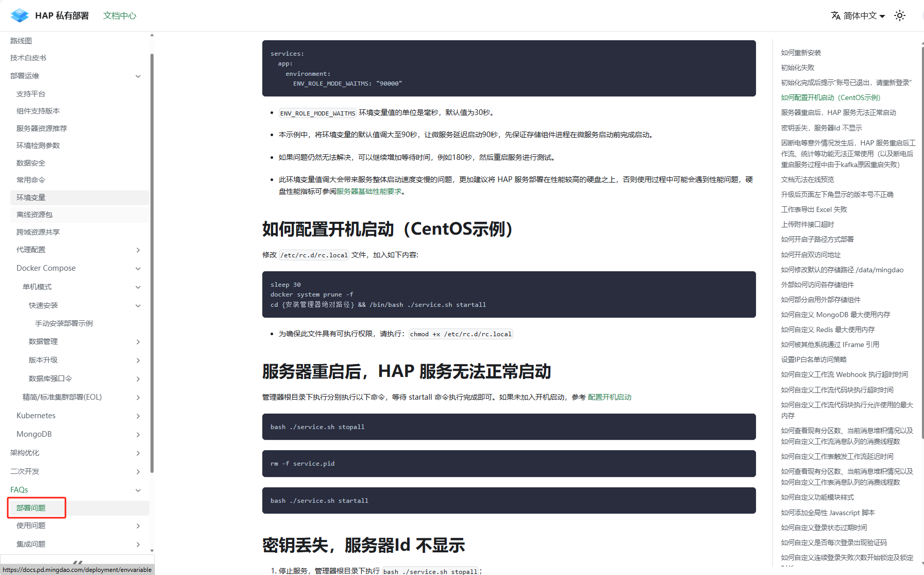The image size is (924, 575).
Task: Jump to 服务器重启后，HAP 服务无法正常启动 TOC entry
Action: pos(838,112)
